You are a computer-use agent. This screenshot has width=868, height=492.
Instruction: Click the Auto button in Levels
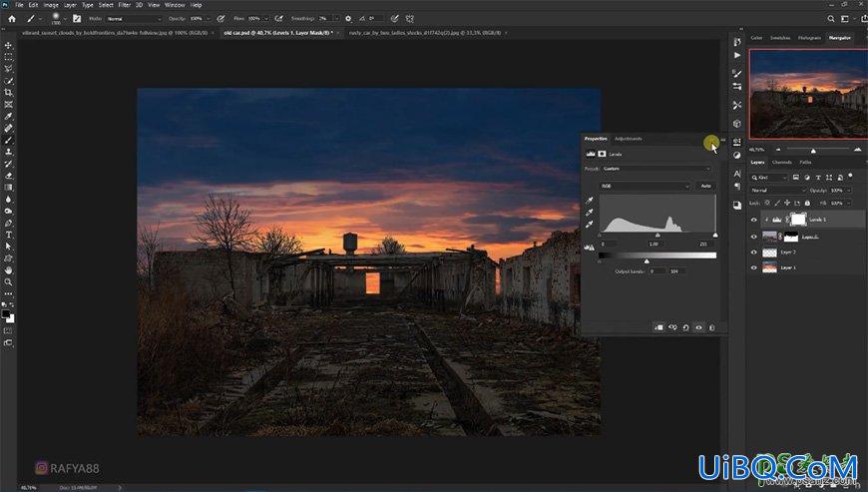click(x=705, y=186)
